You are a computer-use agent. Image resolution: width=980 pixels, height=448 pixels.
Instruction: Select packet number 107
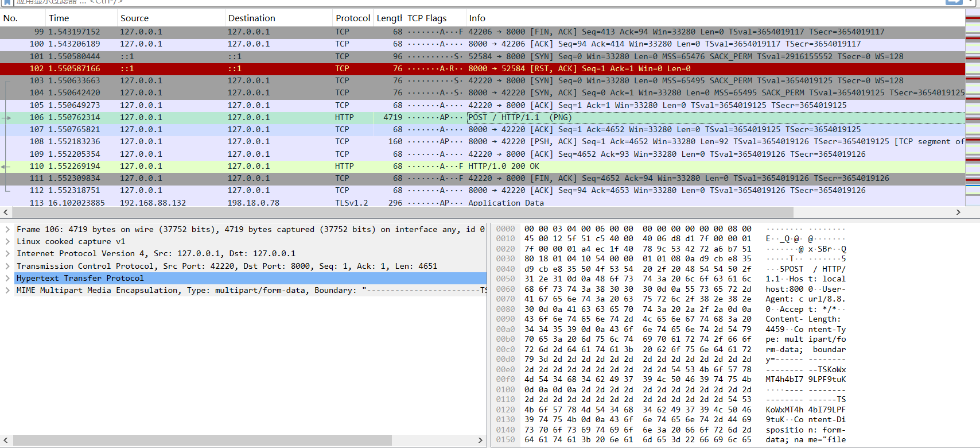tap(482, 129)
